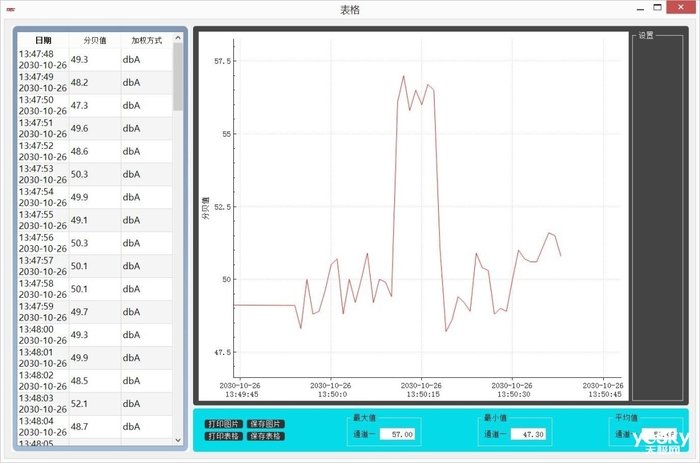This screenshot has width=700, height=463.
Task: Click the 打印图片 button
Action: point(224,424)
